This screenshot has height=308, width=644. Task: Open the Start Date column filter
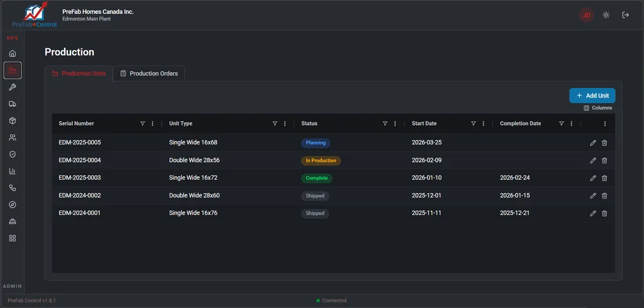click(473, 124)
